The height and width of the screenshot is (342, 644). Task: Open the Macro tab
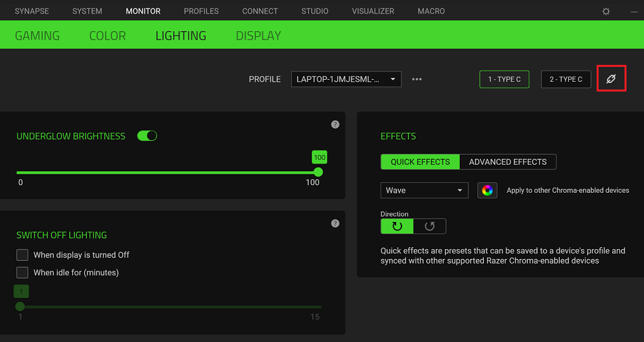pyautogui.click(x=431, y=11)
